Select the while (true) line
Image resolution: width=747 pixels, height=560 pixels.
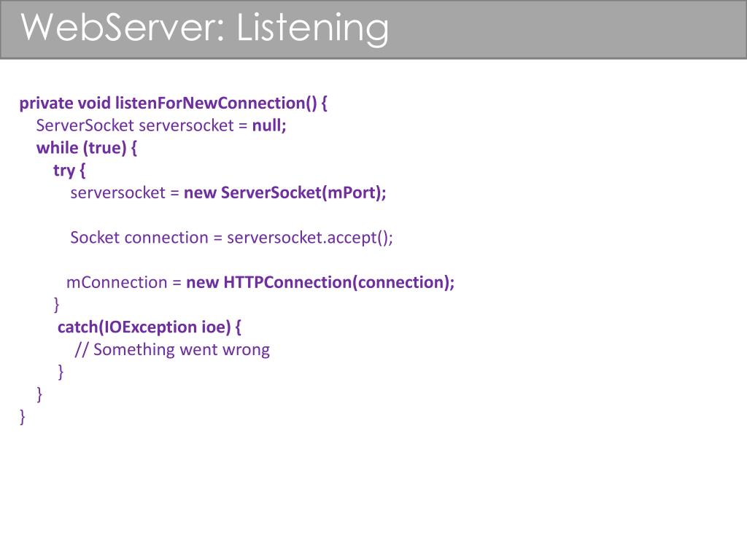tap(87, 148)
